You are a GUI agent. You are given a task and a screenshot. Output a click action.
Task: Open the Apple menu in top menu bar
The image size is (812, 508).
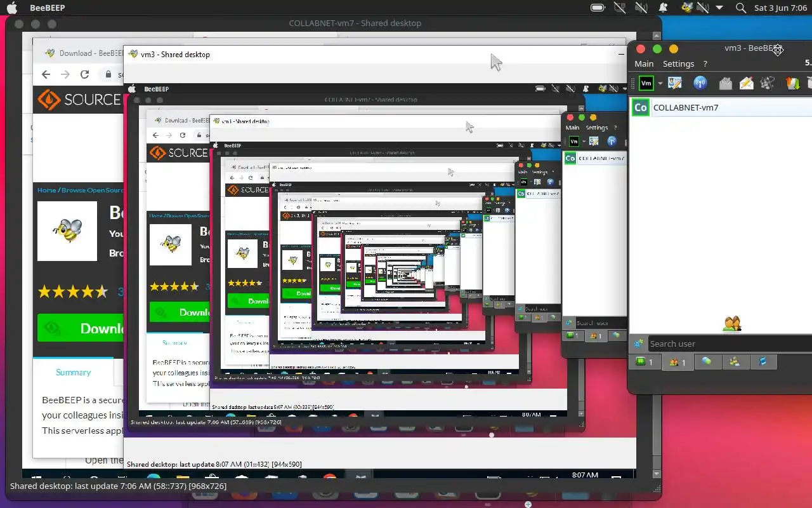11,8
